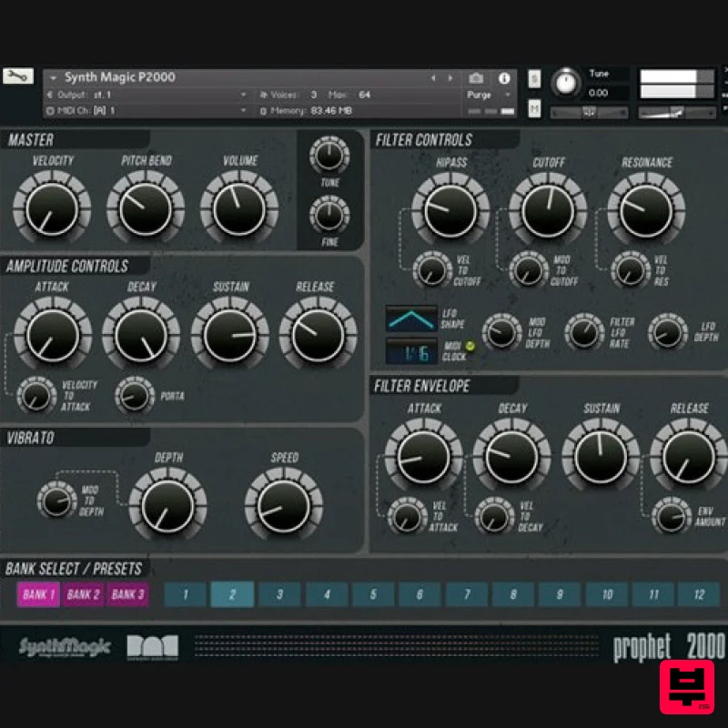Select Bank 2

pos(83,594)
